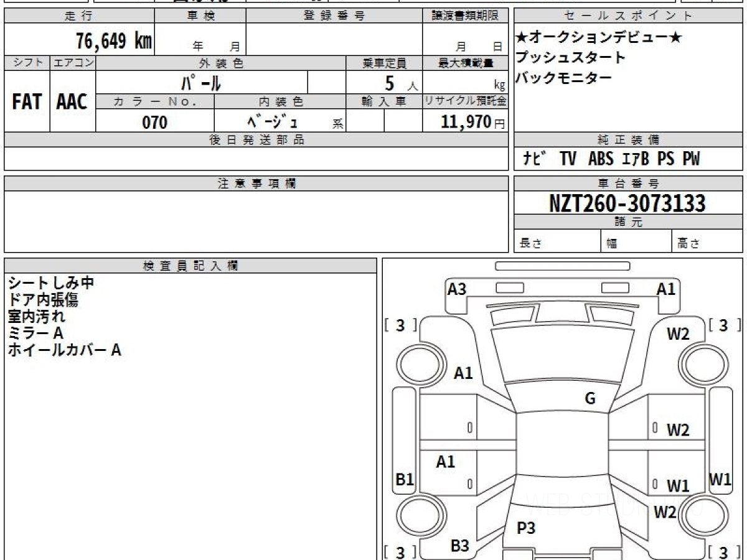Image resolution: width=747 pixels, height=560 pixels.
Task: Click the 車台番号 header
Action: [628, 184]
